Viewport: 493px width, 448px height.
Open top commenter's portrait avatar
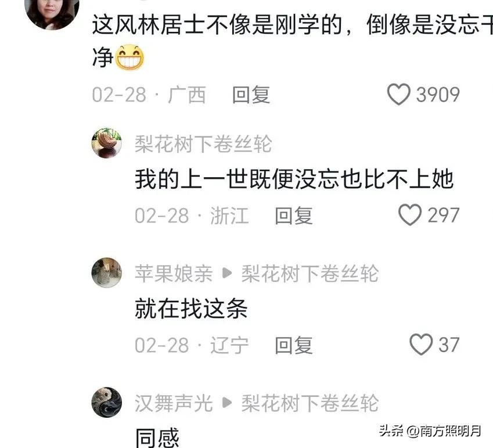52,13
